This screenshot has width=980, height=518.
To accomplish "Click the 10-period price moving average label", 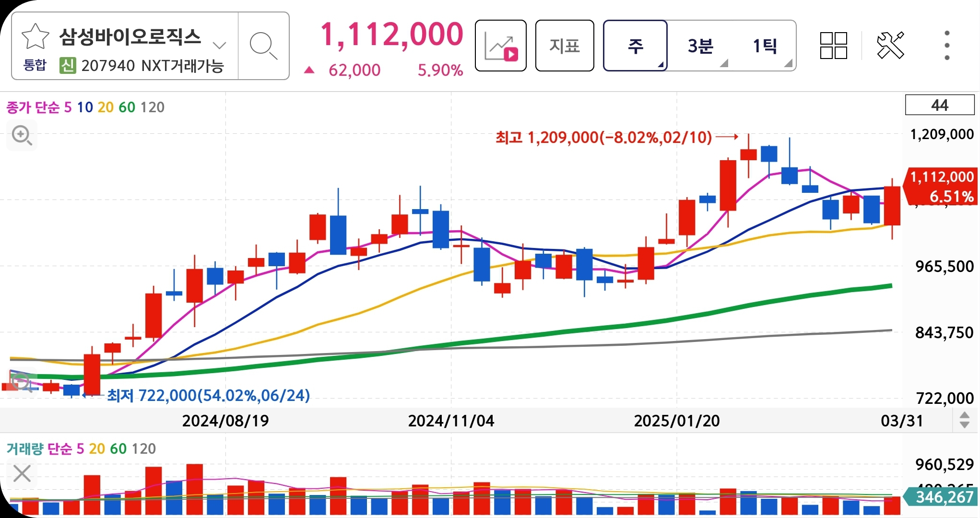I will (85, 107).
